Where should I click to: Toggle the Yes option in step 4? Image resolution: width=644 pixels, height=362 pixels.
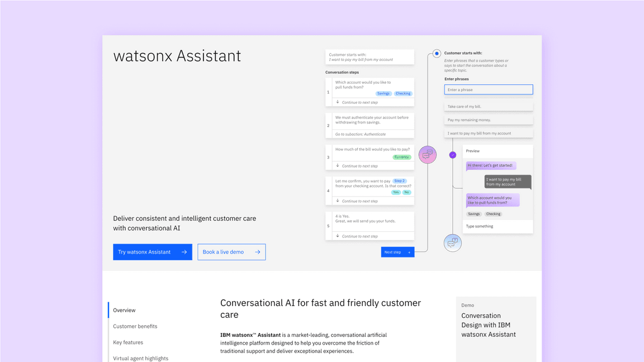point(396,192)
